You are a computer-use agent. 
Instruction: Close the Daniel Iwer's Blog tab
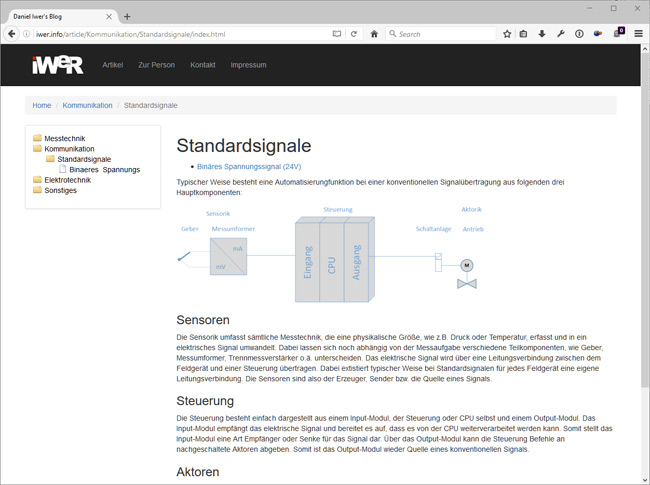point(109,17)
